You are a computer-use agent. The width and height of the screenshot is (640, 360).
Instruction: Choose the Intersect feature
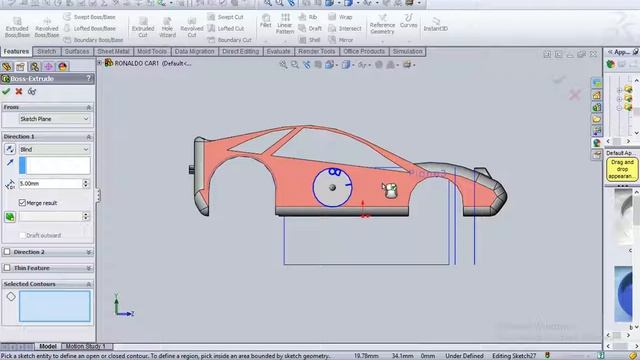point(345,29)
